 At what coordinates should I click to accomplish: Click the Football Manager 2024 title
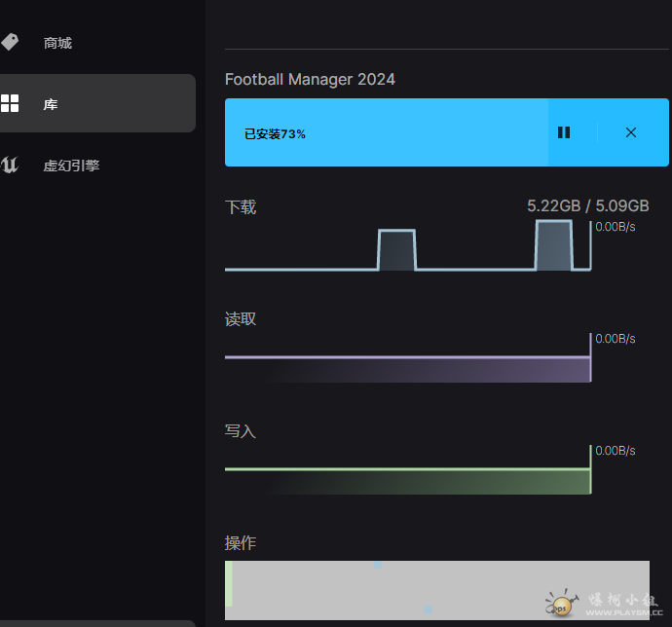[x=310, y=79]
